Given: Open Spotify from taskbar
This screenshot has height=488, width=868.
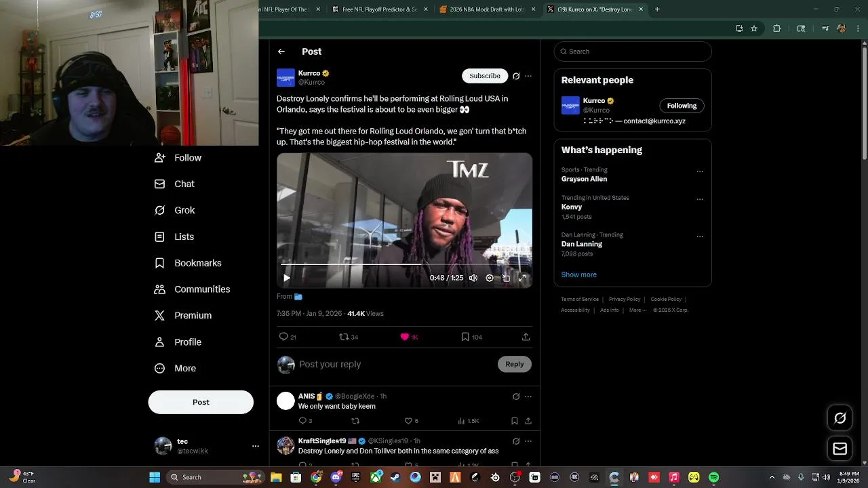Looking at the screenshot, I should click(x=714, y=477).
